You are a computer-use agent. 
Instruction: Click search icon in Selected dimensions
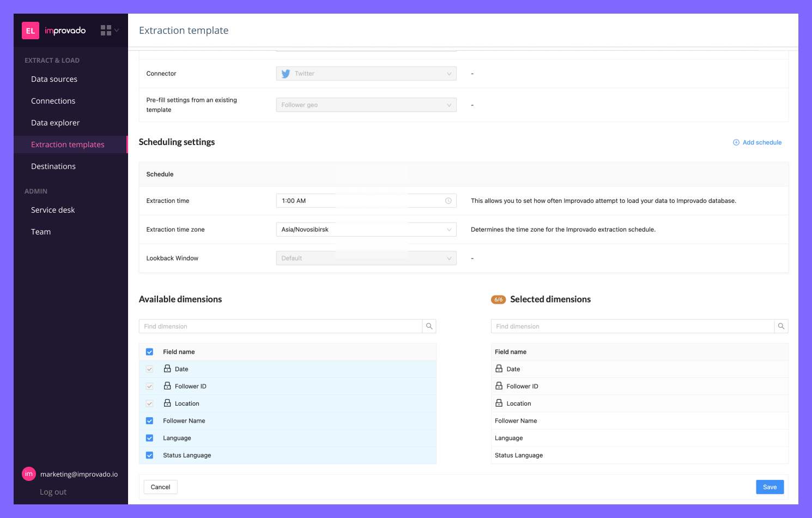(781, 326)
